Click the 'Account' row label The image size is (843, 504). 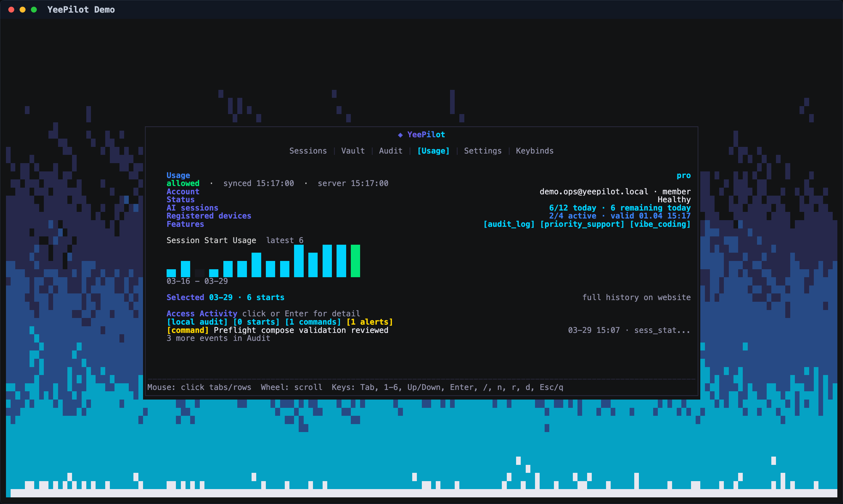[183, 192]
